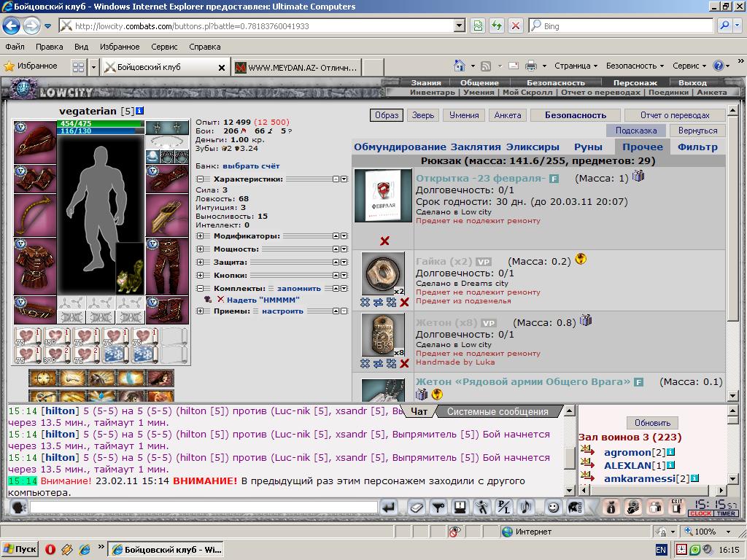Delete the Жетон (x8) item
747x560 pixels.
(404, 364)
